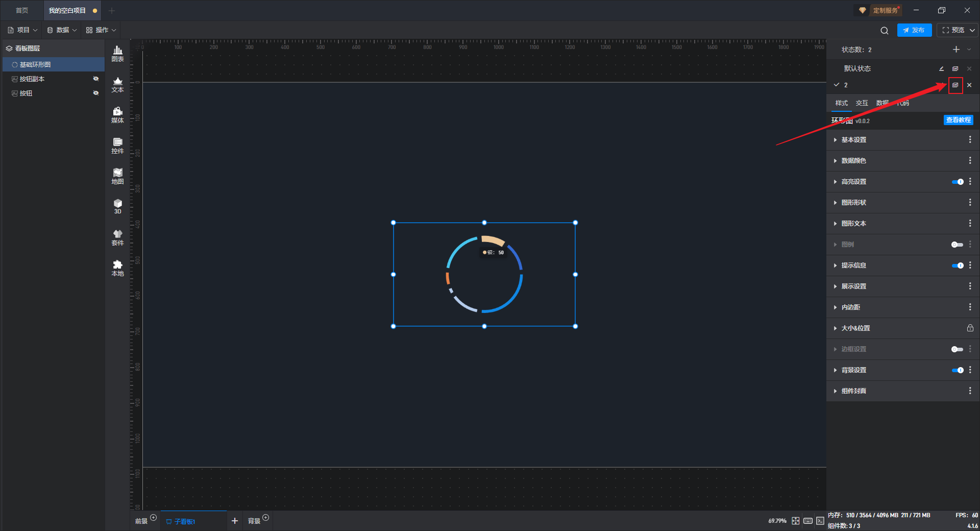Click the search magnifier icon
Image resolution: width=980 pixels, height=531 pixels.
(884, 31)
